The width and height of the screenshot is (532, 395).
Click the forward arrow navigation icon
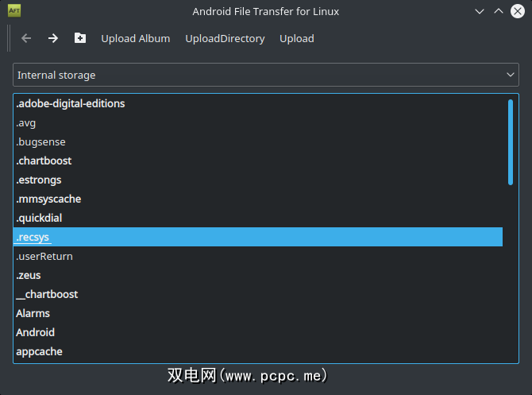(53, 38)
